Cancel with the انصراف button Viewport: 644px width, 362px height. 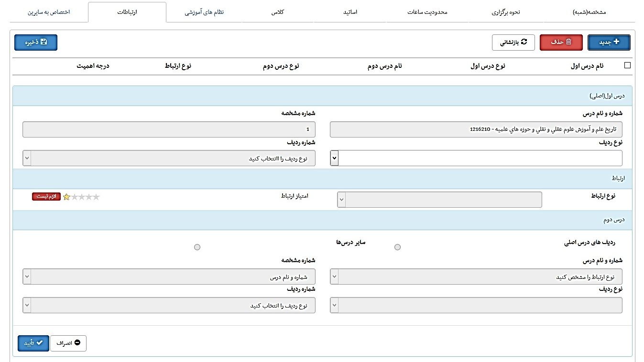click(68, 343)
